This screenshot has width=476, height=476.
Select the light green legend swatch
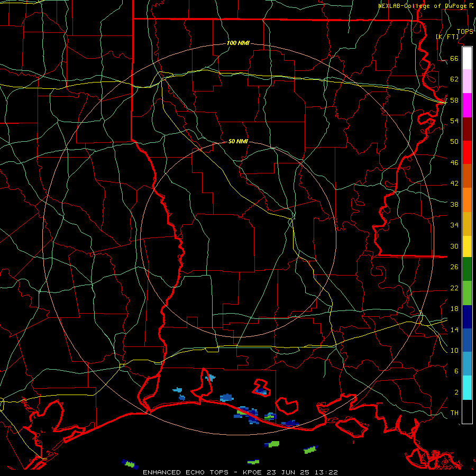coord(467,293)
